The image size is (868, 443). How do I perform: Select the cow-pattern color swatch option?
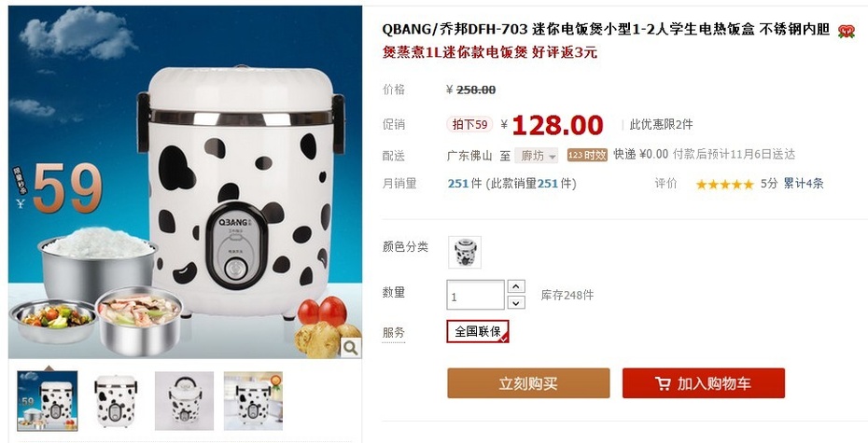465,252
